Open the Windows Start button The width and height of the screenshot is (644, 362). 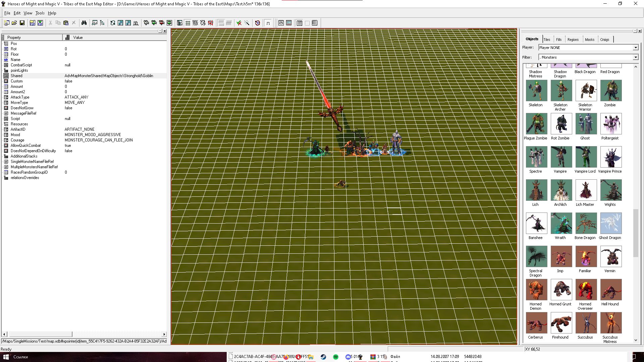(x=6, y=357)
